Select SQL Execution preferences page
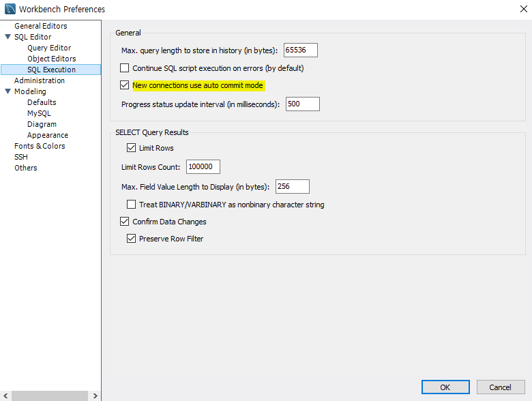 tap(51, 70)
